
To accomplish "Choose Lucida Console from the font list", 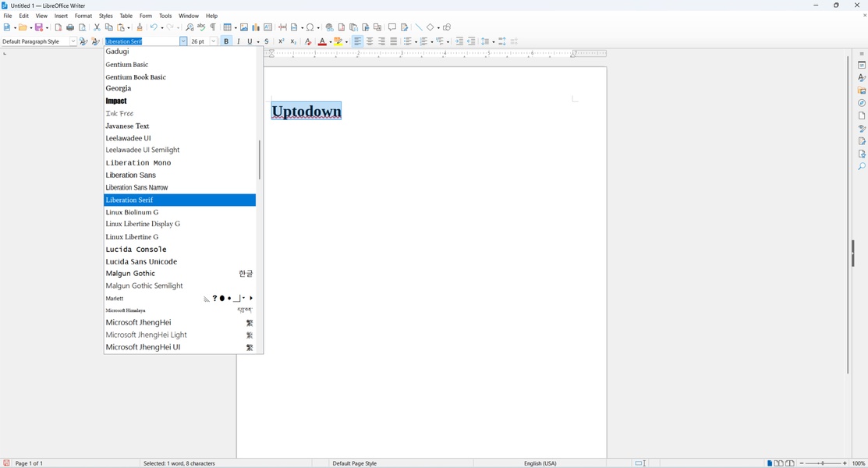I will 179,250.
